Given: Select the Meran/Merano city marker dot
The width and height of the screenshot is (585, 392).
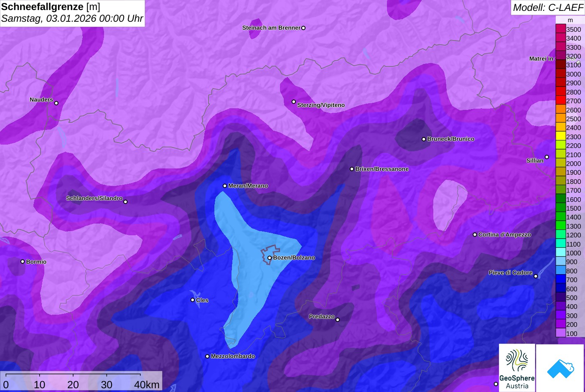Looking at the screenshot, I should pyautogui.click(x=225, y=186).
